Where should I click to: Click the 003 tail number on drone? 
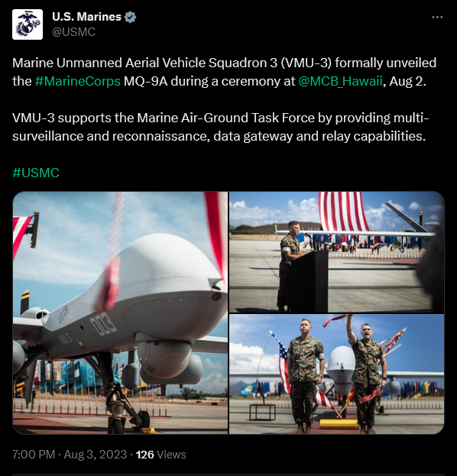pyautogui.click(x=103, y=324)
